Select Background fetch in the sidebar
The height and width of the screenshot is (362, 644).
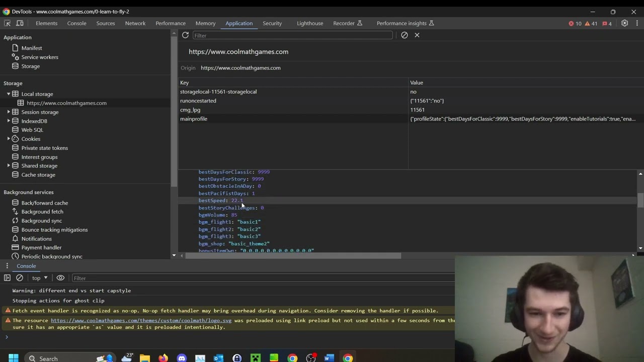click(42, 212)
